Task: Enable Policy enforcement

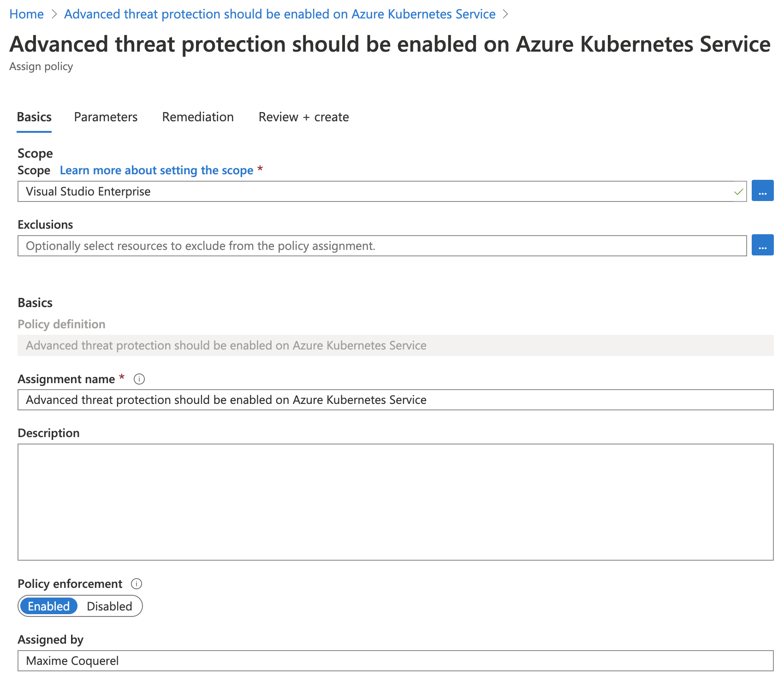Action: coord(48,606)
